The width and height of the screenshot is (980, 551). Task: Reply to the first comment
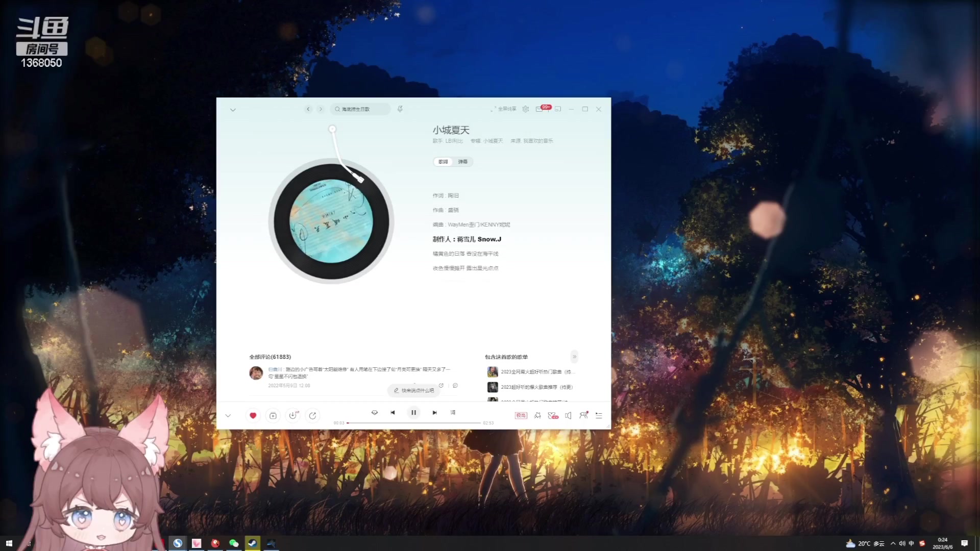click(x=455, y=386)
